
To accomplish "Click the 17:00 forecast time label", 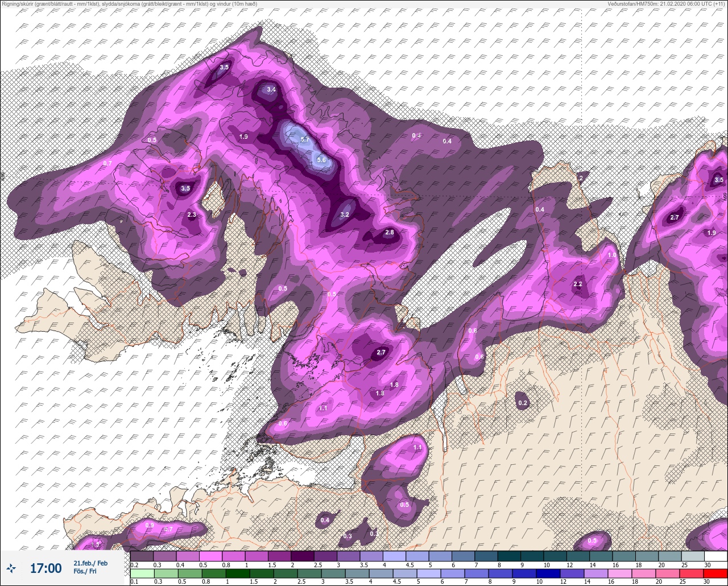I will 45,568.
